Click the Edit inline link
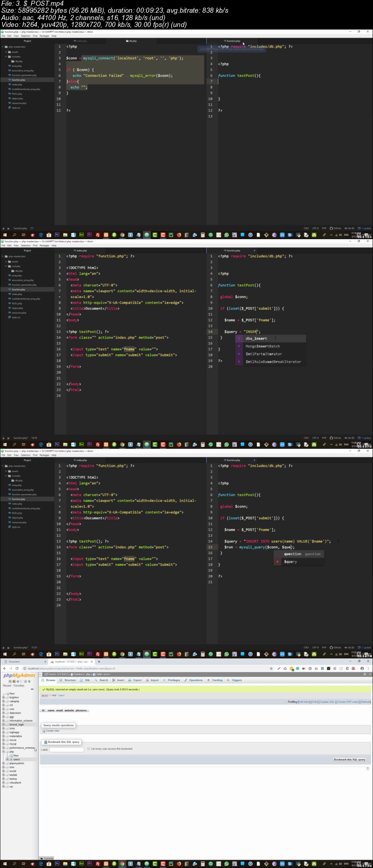This screenshot has width=373, height=868. 304,702
